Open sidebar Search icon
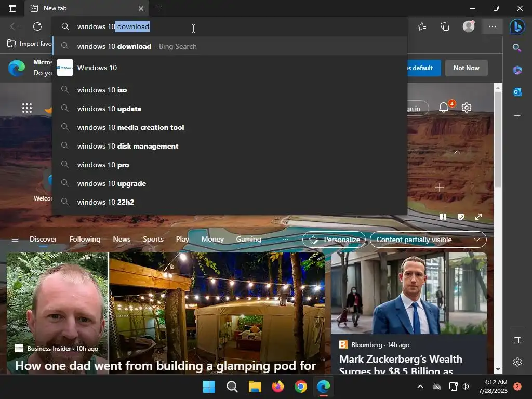Screen dimensions: 532x399 [517, 47]
